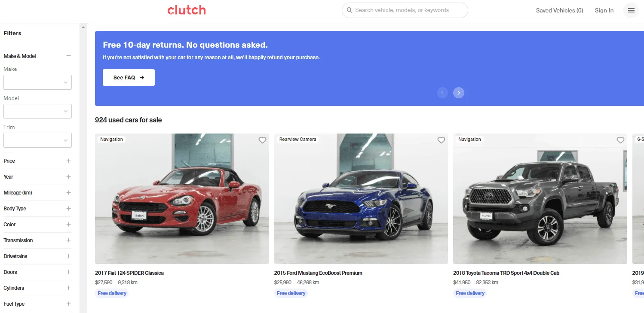Click the See FAQ button
Screen dimensions: 644x313
pos(129,78)
